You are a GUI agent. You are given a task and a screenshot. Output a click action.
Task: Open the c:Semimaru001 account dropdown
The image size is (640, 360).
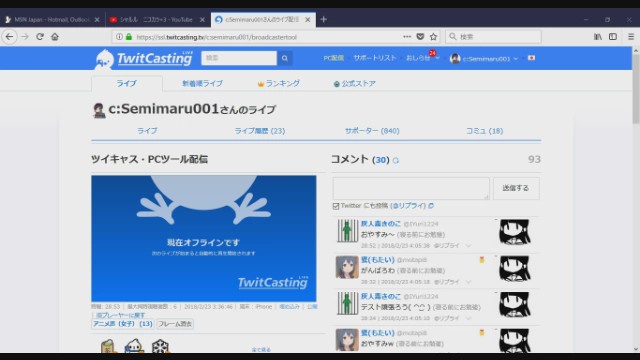click(x=484, y=58)
